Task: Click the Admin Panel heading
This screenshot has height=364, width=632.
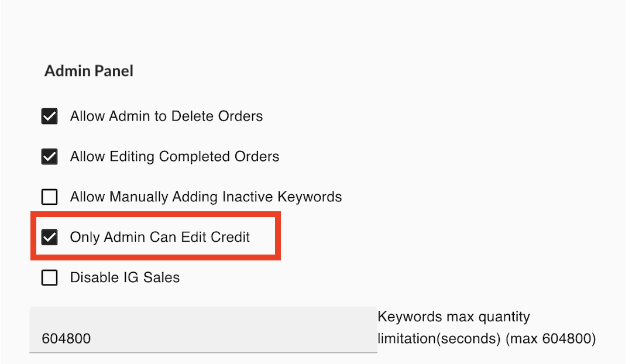Action: [x=88, y=70]
